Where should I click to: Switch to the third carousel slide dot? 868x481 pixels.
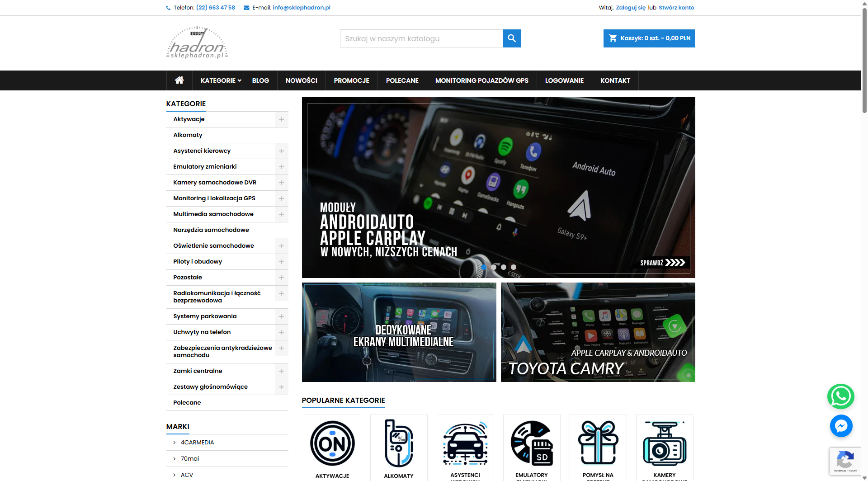pyautogui.click(x=504, y=267)
